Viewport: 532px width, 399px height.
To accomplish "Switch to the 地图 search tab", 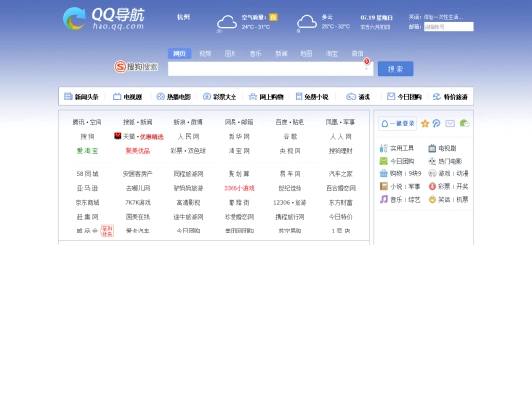I will [x=306, y=53].
